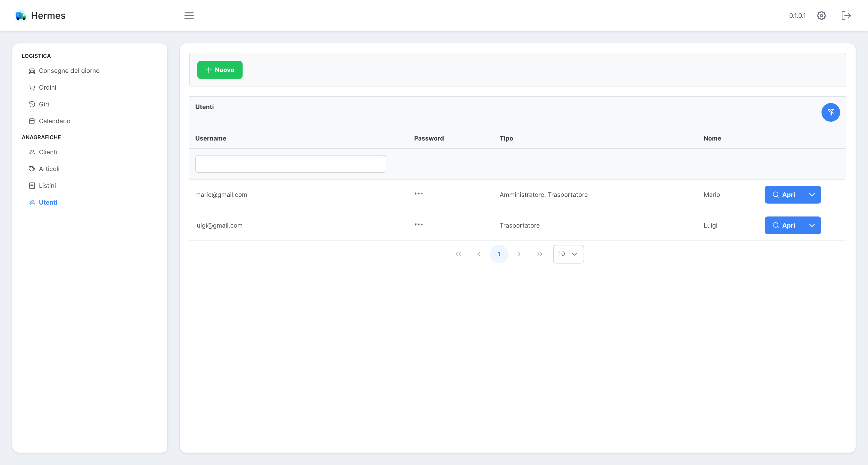Open the mario@gmail.com user with Apri

(x=784, y=195)
